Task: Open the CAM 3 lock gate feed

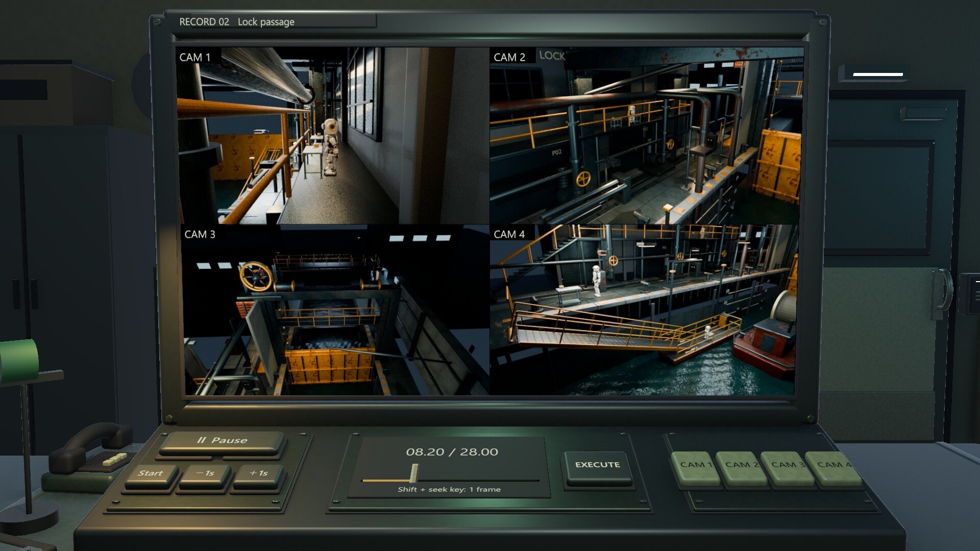Action: click(335, 310)
